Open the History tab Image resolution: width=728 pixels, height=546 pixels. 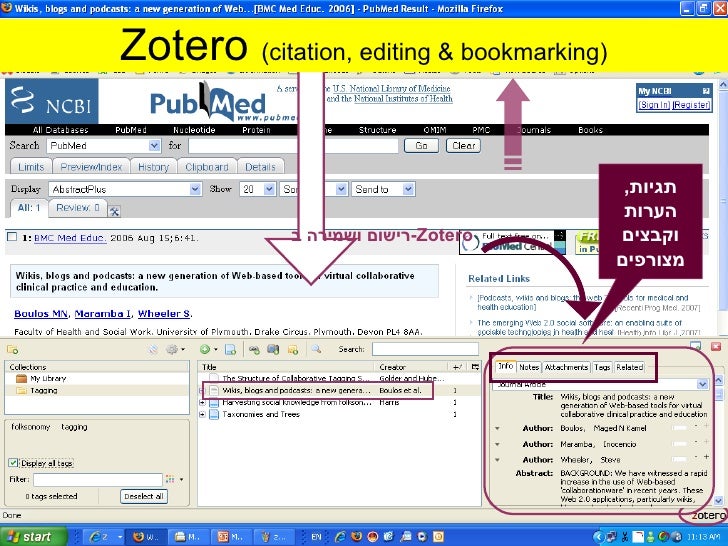point(153,167)
